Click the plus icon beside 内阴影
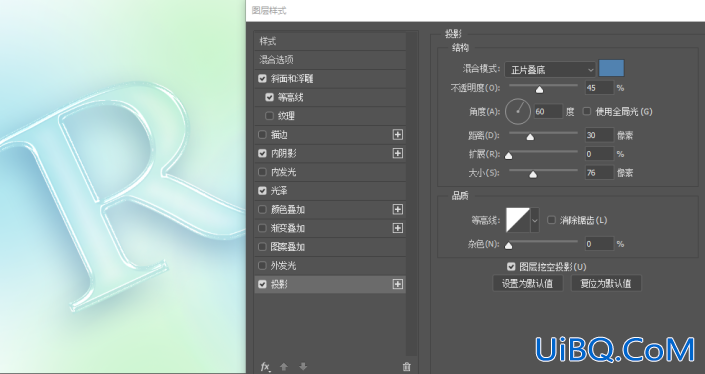705x374 pixels. [397, 153]
